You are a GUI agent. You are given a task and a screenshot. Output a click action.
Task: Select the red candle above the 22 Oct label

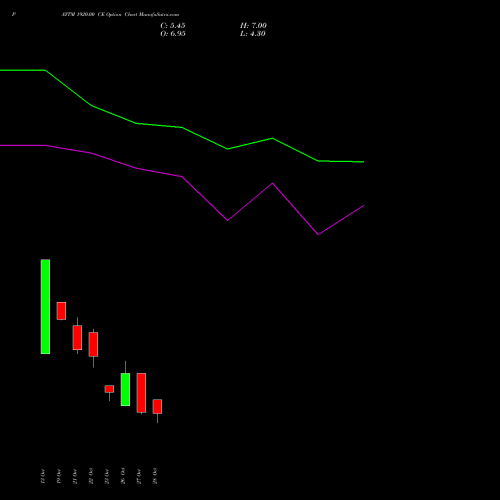(93, 344)
